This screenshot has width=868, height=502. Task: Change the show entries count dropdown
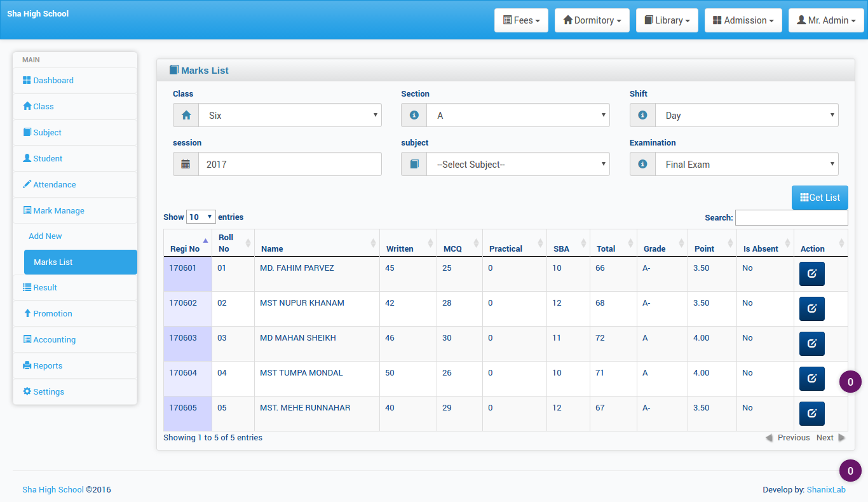[201, 217]
